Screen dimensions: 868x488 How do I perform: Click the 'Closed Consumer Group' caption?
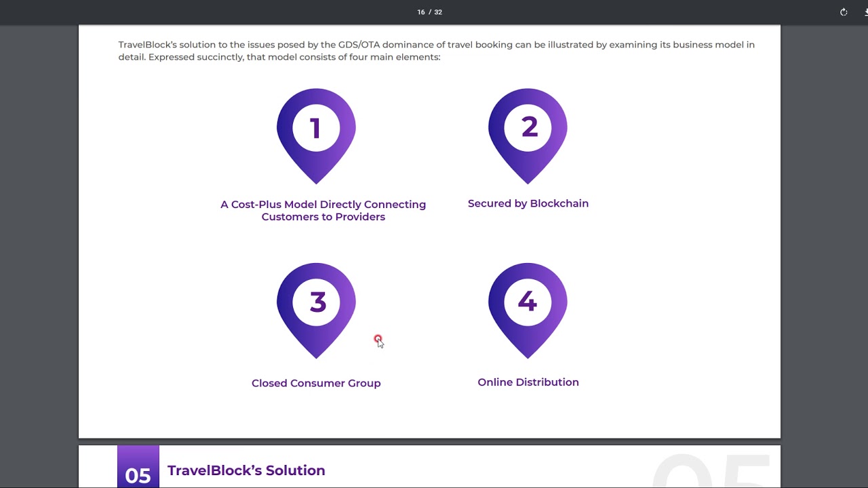316,383
